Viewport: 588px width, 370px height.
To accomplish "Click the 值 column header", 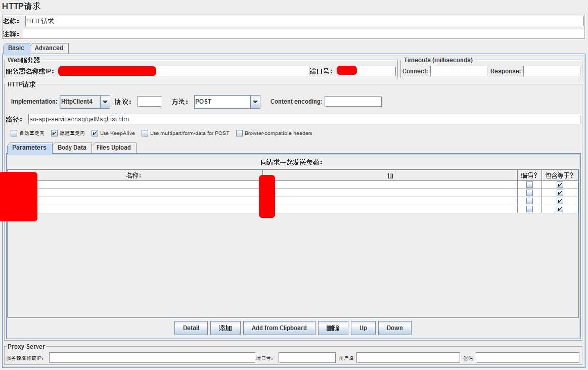I will point(390,175).
